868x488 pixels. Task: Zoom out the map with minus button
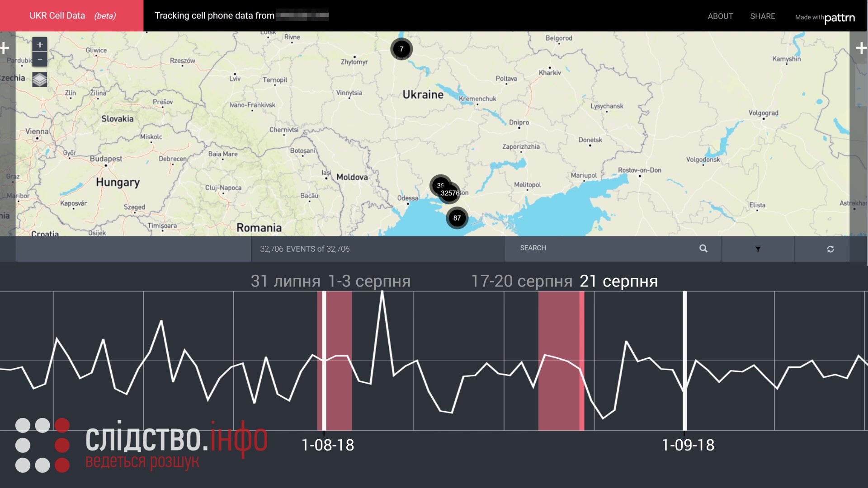(40, 59)
